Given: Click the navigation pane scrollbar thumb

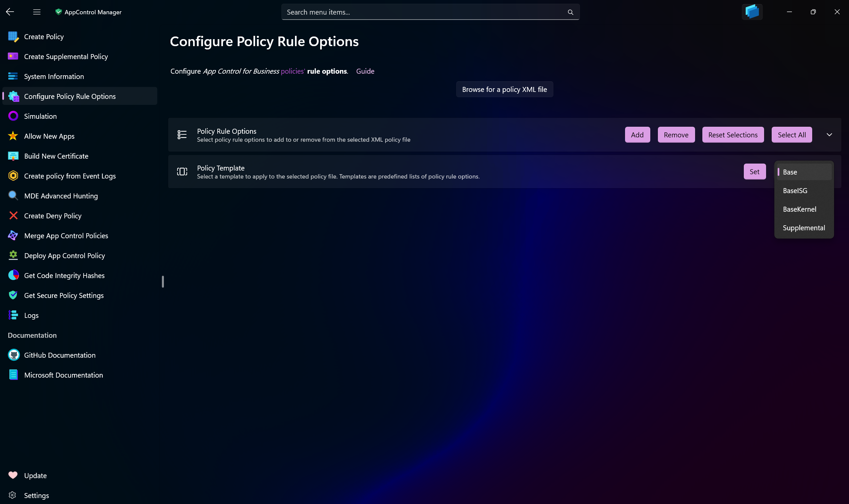Looking at the screenshot, I should coord(163,282).
